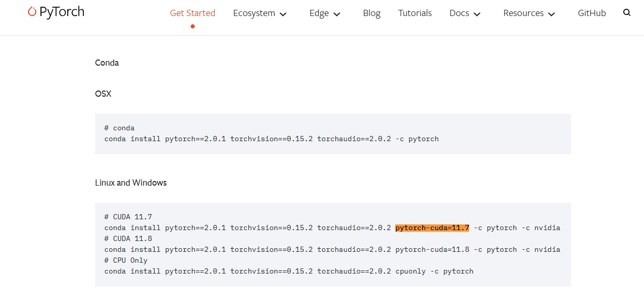Select the highlighted pytorch-cuda=11.7 text

tap(432, 228)
